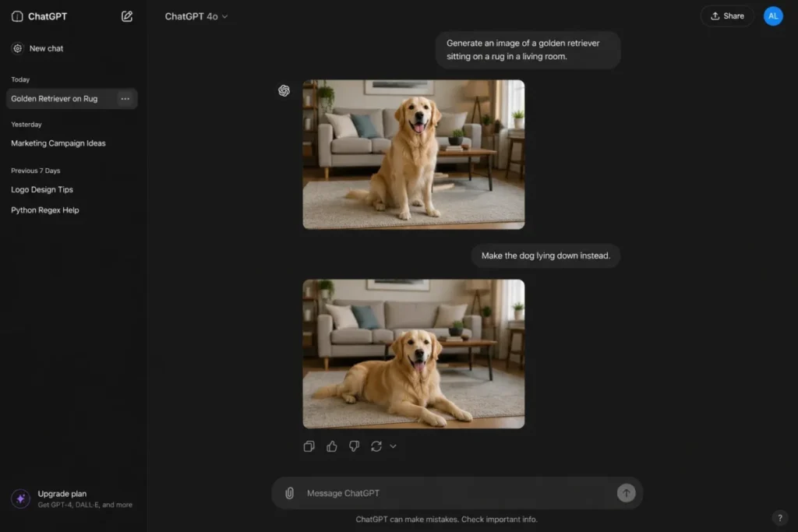Regenerate the response
798x532 pixels.
(376, 446)
